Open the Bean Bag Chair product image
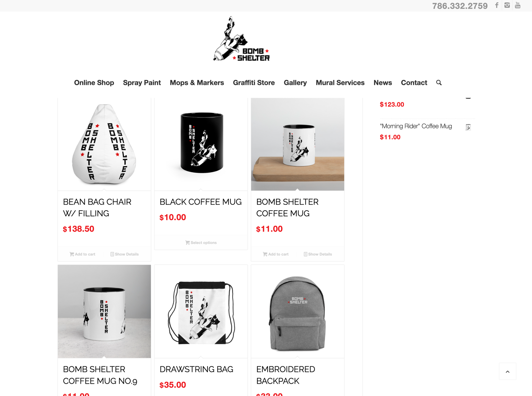The image size is (532, 396). click(x=104, y=144)
